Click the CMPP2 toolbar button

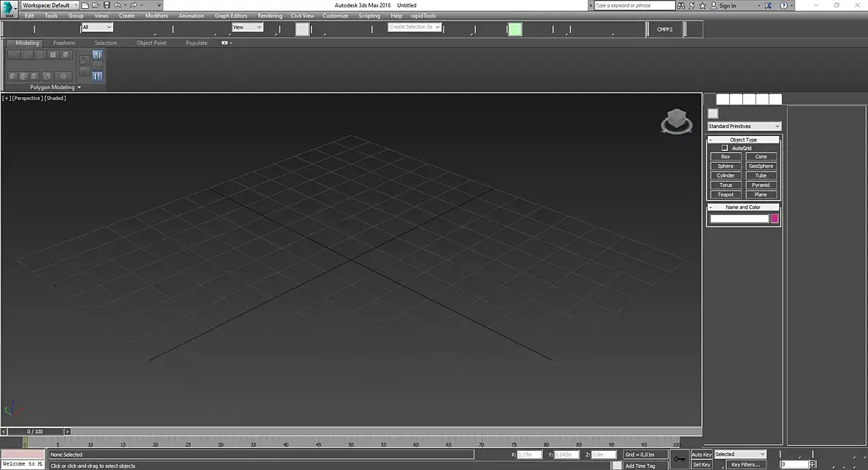pos(665,29)
